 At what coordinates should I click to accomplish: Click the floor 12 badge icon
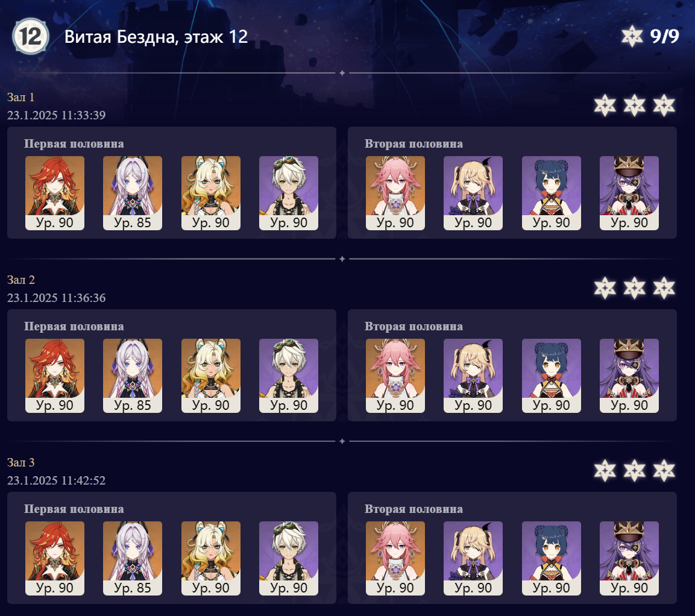click(x=31, y=36)
